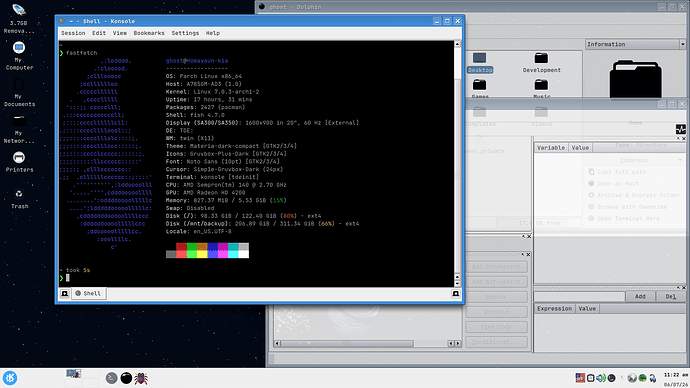Click the Konsole scrollbar down arrow at bottom
Image resolution: width=690 pixels, height=388 pixels.
pyautogui.click(x=457, y=283)
